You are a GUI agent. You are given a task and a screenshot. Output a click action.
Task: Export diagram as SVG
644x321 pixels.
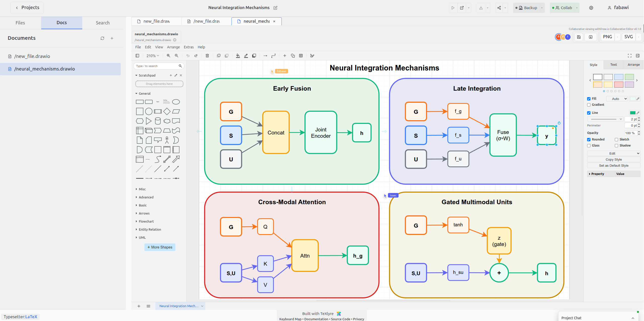click(629, 37)
